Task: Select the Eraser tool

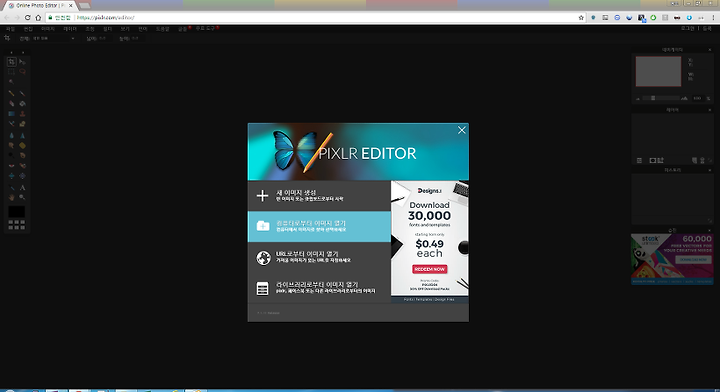Action: tap(11, 103)
